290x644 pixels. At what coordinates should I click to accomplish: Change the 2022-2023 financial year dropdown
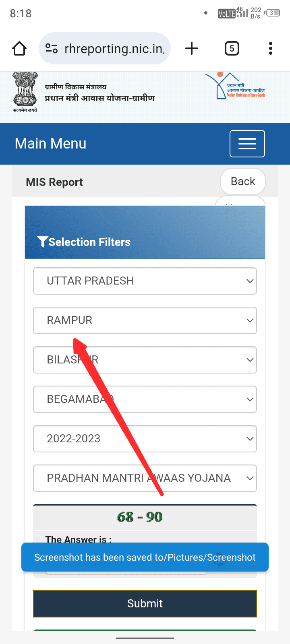tap(145, 439)
